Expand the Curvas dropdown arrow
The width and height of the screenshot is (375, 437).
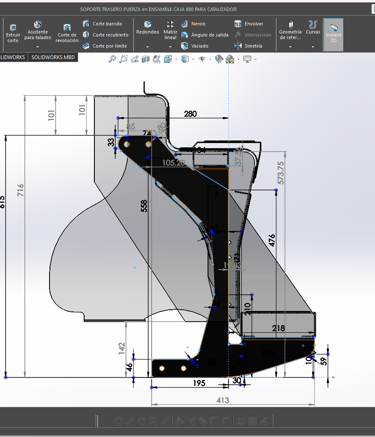click(x=313, y=47)
